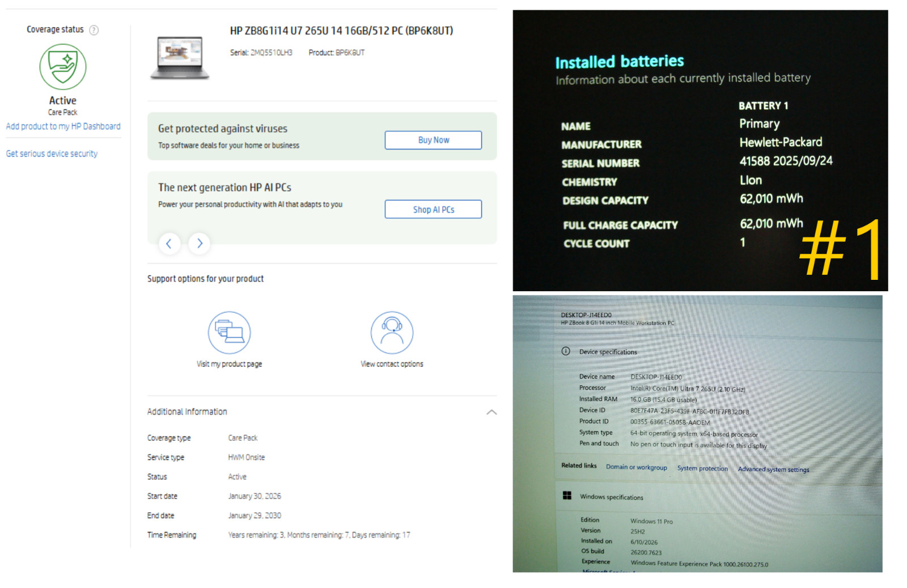Click the Windows Feature Experience Pack value
This screenshot has width=907, height=588.
pos(700,564)
